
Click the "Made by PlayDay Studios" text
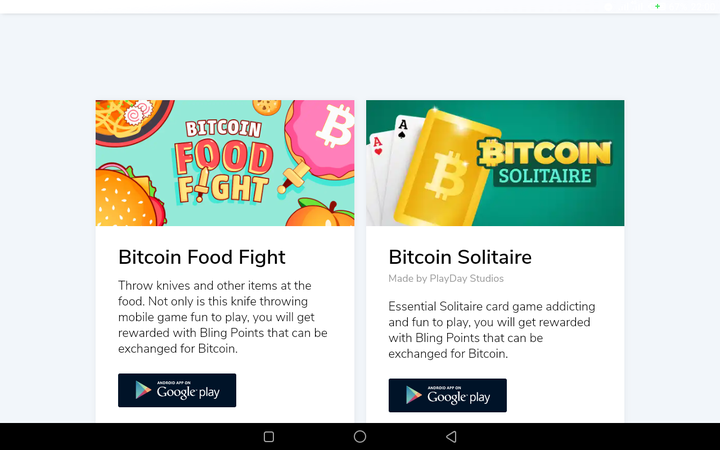(x=446, y=278)
